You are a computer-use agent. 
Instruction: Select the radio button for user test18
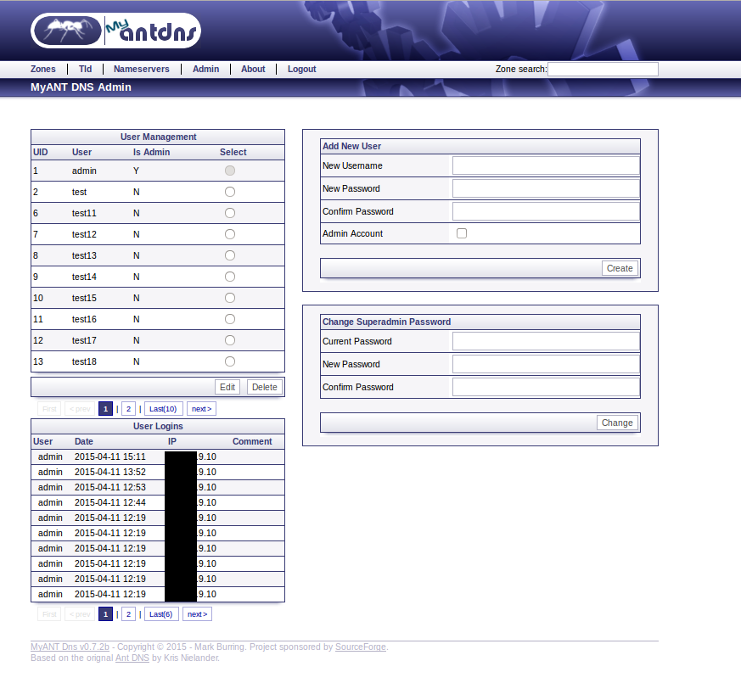click(229, 361)
